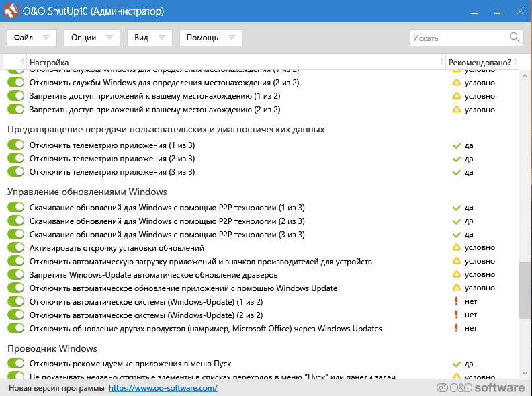Image resolution: width=532 pixels, height=396 pixels.
Task: Open the Файл menu label
Action: (x=23, y=38)
